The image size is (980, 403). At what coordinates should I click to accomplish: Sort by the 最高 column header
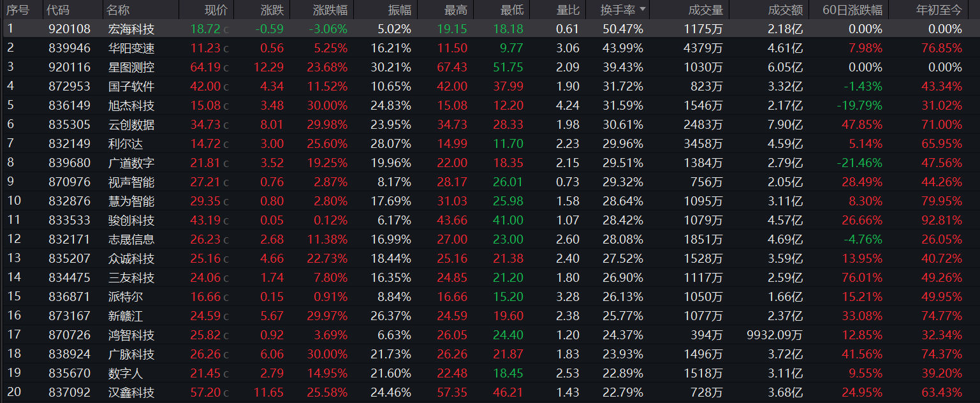pos(456,10)
